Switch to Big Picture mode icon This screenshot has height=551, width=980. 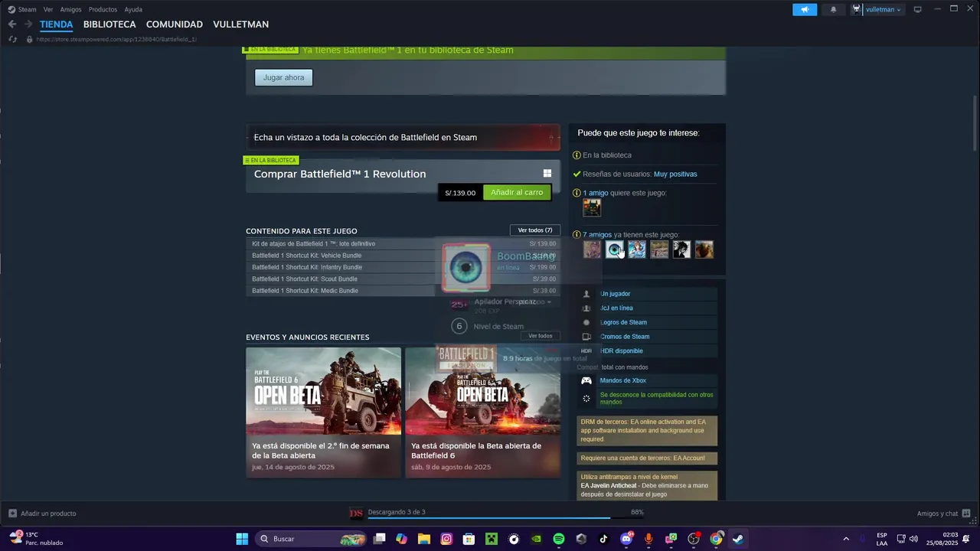(917, 9)
